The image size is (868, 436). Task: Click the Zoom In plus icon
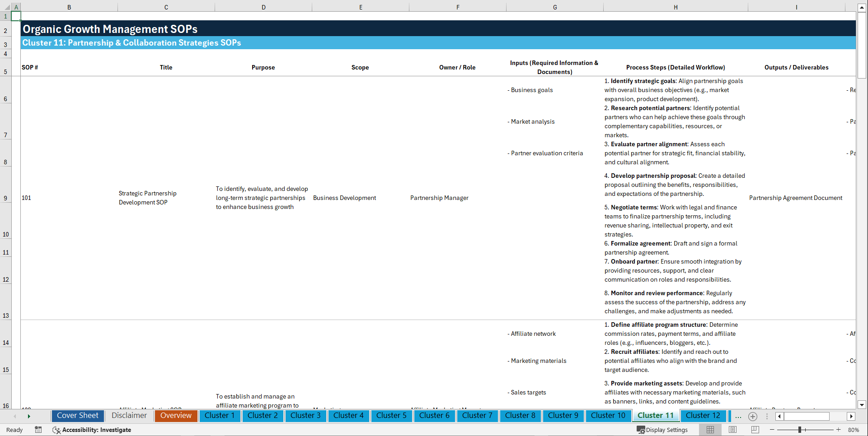pos(839,430)
